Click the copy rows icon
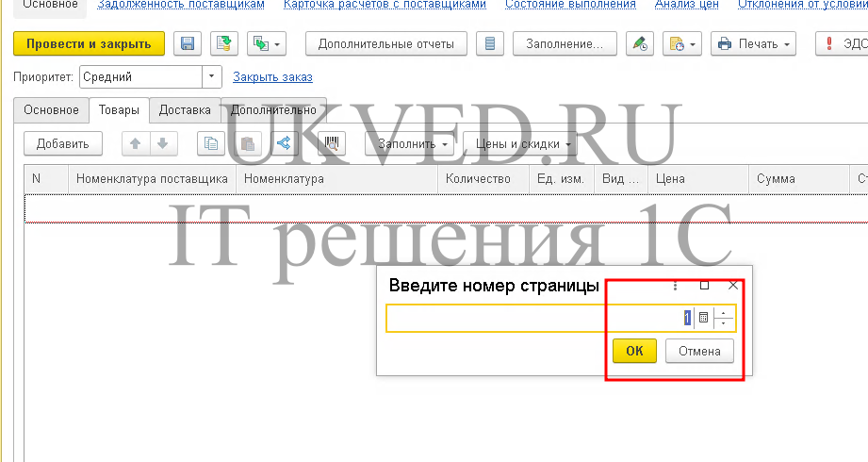 point(211,144)
